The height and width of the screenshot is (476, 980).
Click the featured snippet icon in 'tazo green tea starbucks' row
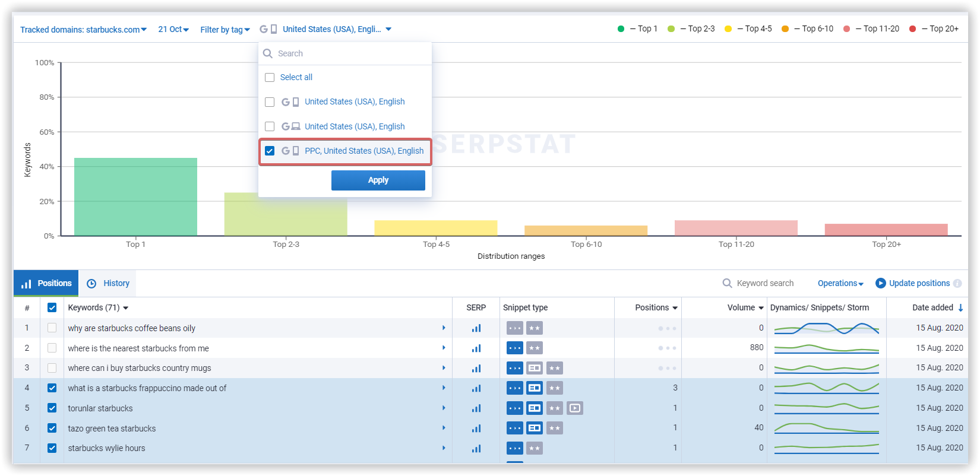point(535,428)
